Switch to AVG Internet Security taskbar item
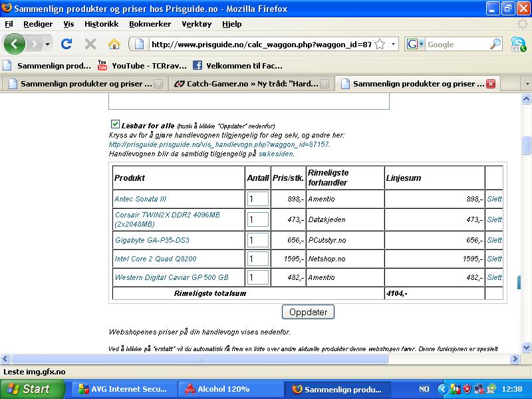Viewport: 532px width, 399px height. click(124, 389)
